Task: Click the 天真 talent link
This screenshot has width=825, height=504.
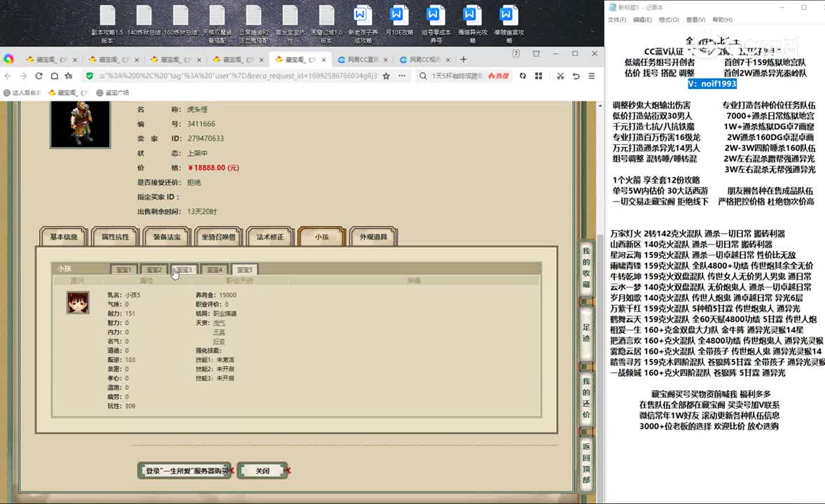Action: [x=219, y=332]
